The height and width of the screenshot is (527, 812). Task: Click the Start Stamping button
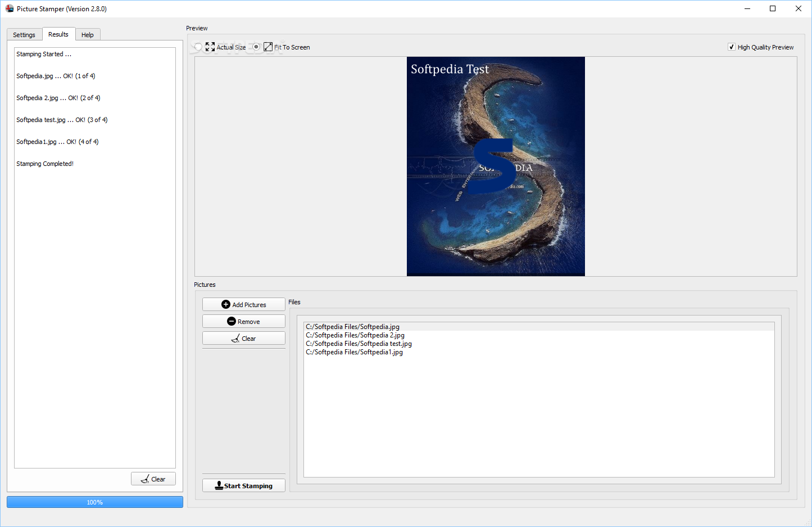244,485
